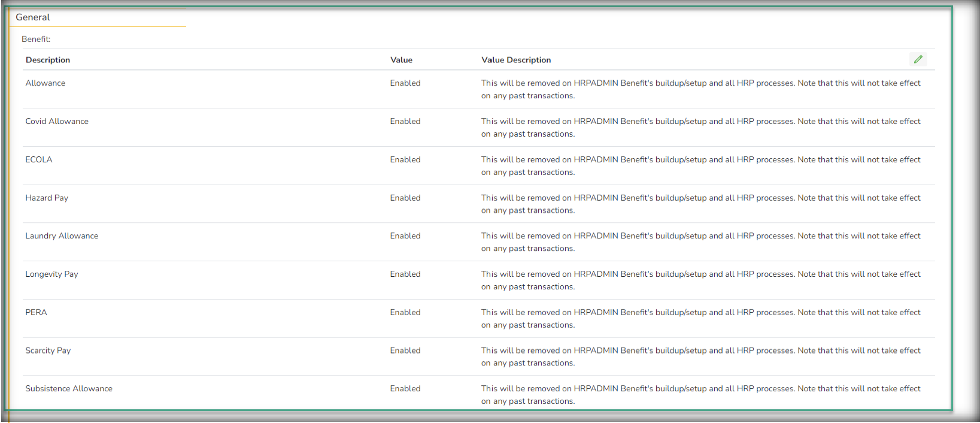Choose the Subsistence Allowance entry
This screenshot has width=980, height=423.
pos(69,389)
